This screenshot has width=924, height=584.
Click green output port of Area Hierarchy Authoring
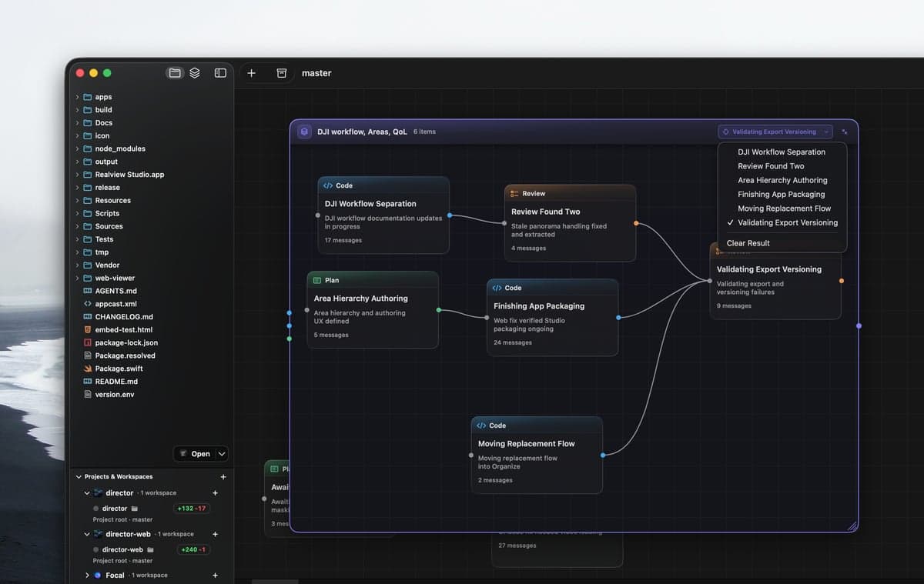[439, 310]
